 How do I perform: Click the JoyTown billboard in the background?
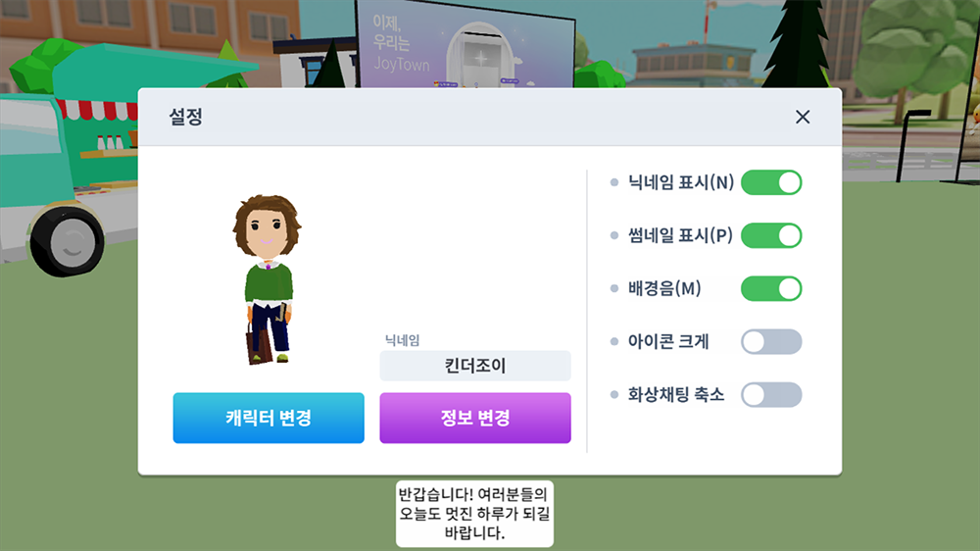[465, 44]
